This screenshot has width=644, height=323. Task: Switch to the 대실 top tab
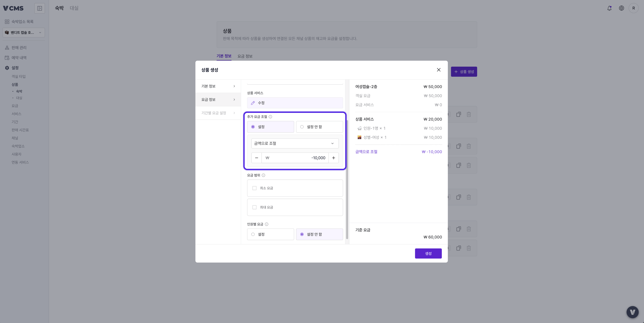[x=74, y=8]
